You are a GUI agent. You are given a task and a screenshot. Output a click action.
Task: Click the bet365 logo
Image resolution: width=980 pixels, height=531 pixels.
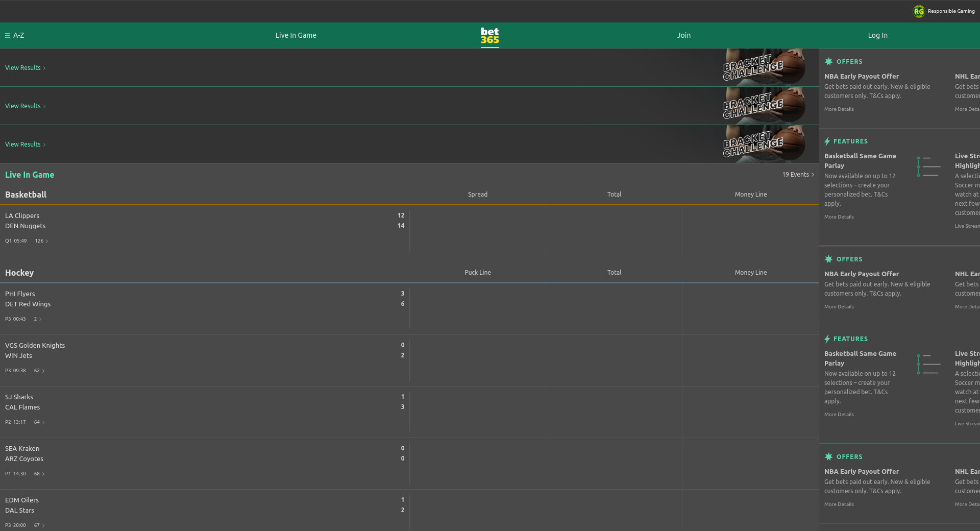coord(489,36)
